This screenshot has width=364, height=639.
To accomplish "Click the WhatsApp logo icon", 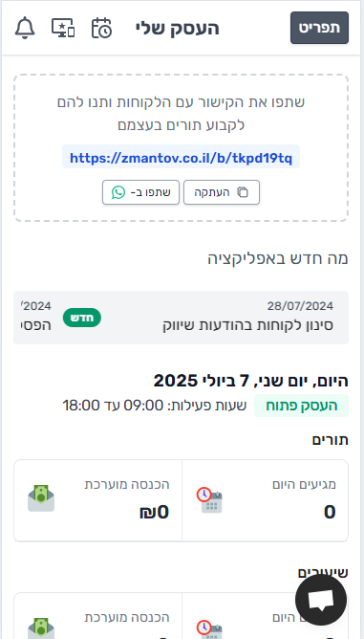I will point(118,192).
